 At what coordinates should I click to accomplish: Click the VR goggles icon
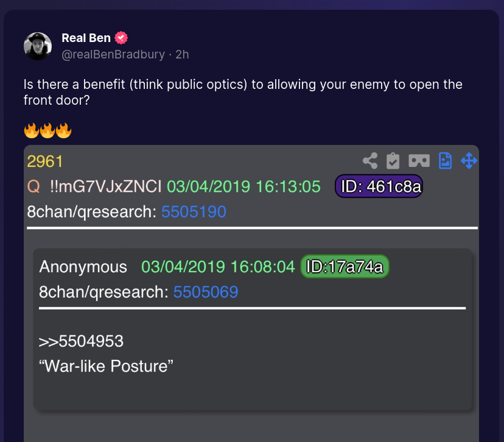point(419,161)
